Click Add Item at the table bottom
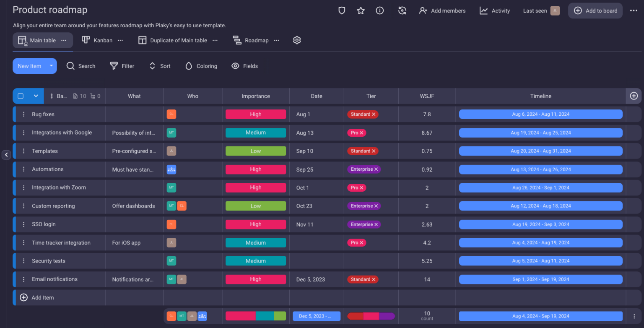This screenshot has height=328, width=644. (42, 297)
